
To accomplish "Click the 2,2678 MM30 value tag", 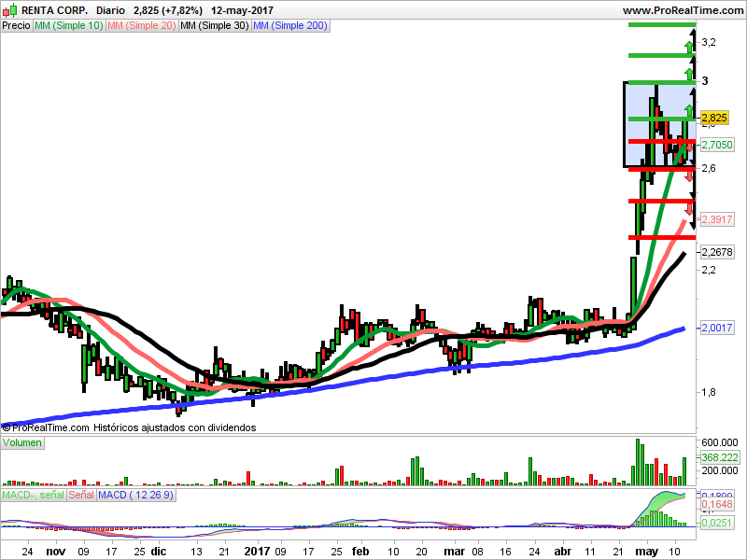I will point(717,252).
